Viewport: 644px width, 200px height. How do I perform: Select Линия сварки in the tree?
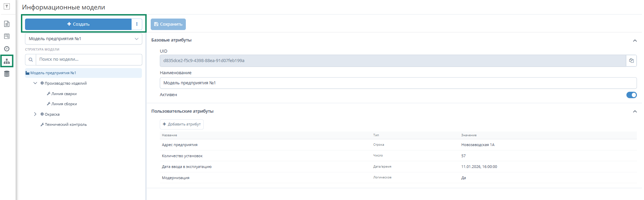(64, 94)
